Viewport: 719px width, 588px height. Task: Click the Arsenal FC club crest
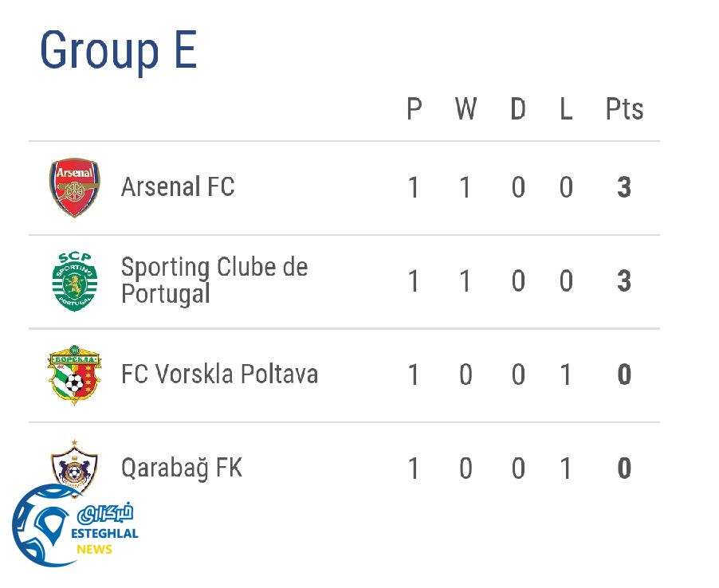(75, 187)
